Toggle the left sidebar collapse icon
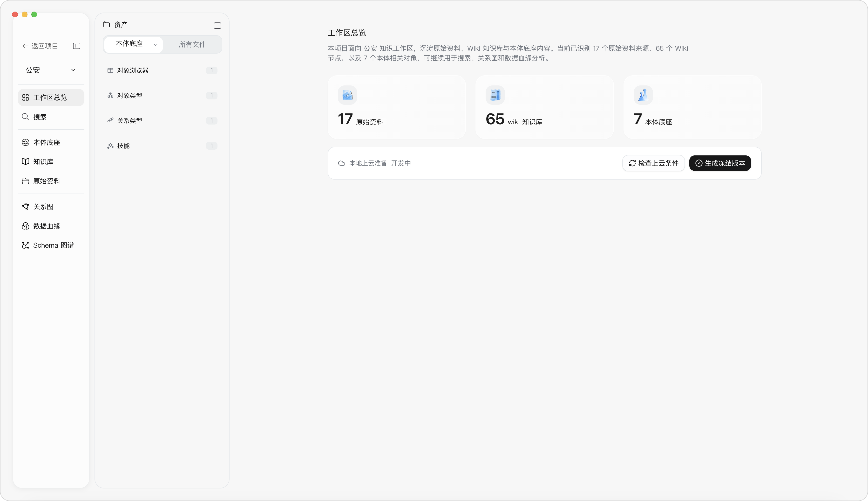The height and width of the screenshot is (501, 868). tap(77, 46)
